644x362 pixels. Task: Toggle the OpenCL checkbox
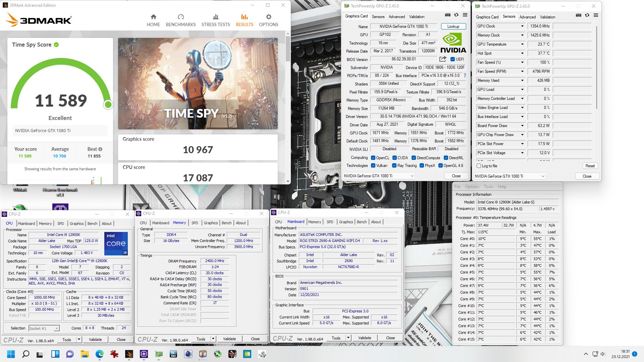(373, 158)
